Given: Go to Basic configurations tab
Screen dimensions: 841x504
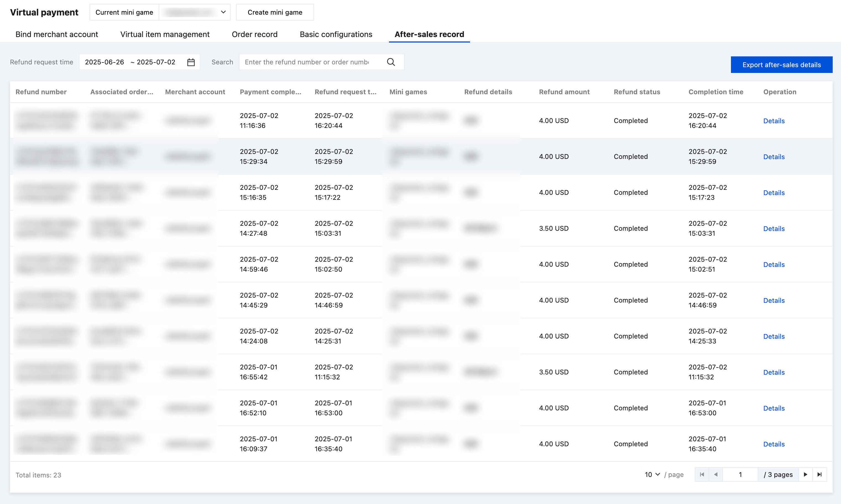Looking at the screenshot, I should click(x=336, y=34).
